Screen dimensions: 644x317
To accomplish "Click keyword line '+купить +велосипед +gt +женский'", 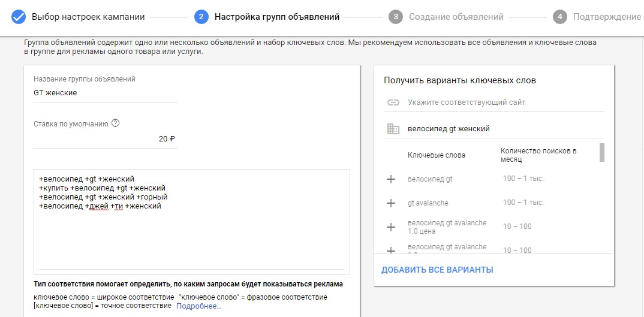I will 103,188.
